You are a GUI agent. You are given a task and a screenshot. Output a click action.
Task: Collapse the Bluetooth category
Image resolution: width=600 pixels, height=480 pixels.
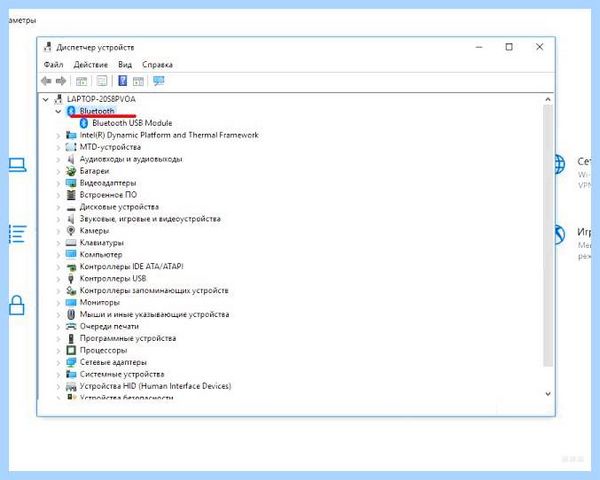click(x=58, y=111)
